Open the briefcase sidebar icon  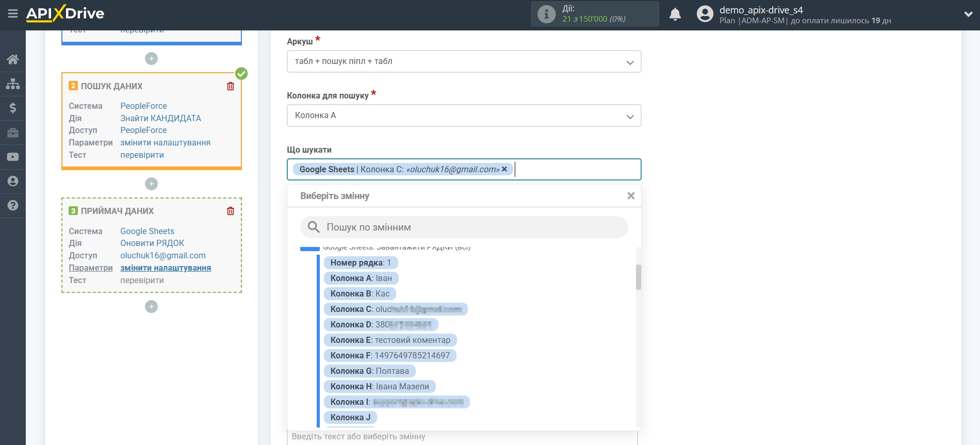pos(13,133)
